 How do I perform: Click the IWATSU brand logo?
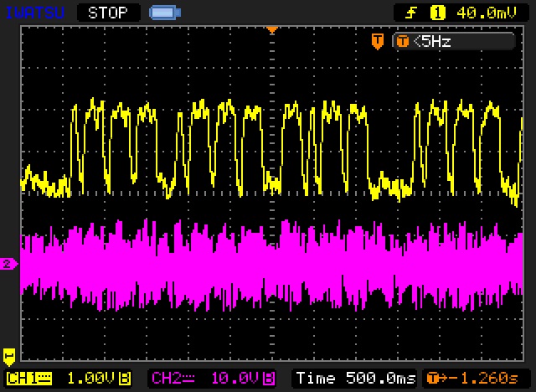pyautogui.click(x=35, y=13)
